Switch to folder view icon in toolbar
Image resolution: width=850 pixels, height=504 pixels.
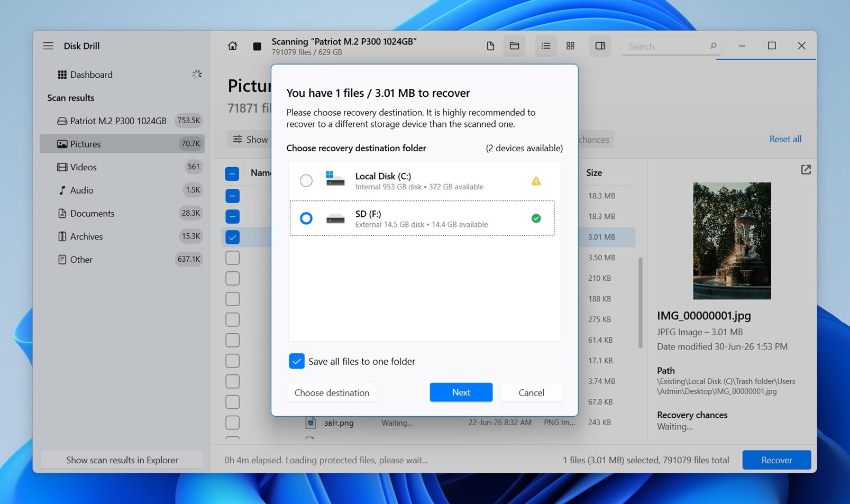click(x=514, y=46)
